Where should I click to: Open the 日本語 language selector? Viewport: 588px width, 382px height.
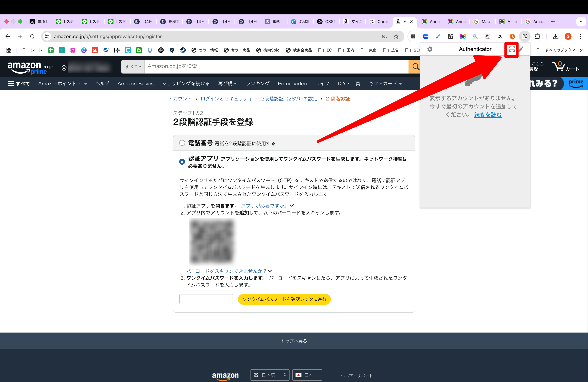point(270,375)
